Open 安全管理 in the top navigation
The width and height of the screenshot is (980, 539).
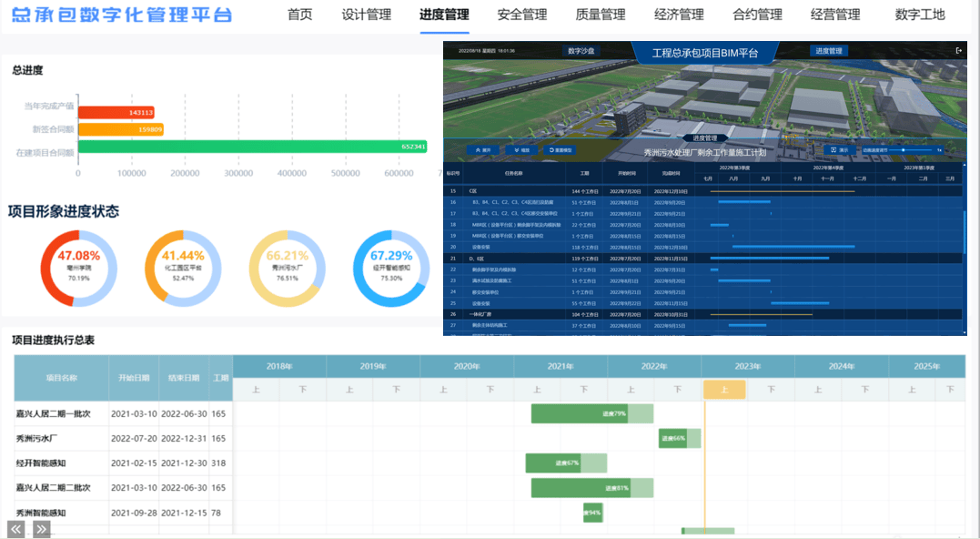[522, 15]
